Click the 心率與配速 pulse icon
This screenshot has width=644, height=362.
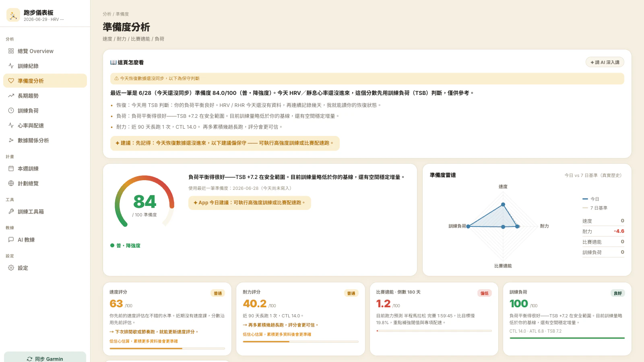tap(11, 125)
